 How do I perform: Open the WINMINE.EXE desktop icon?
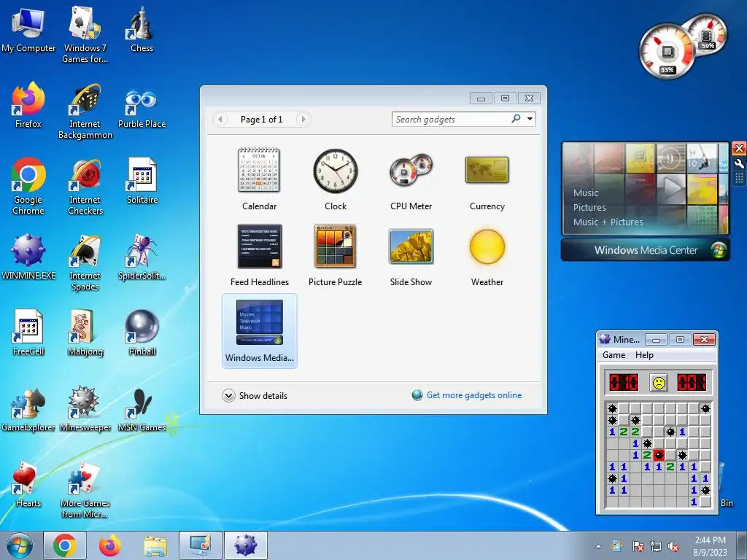click(x=28, y=256)
